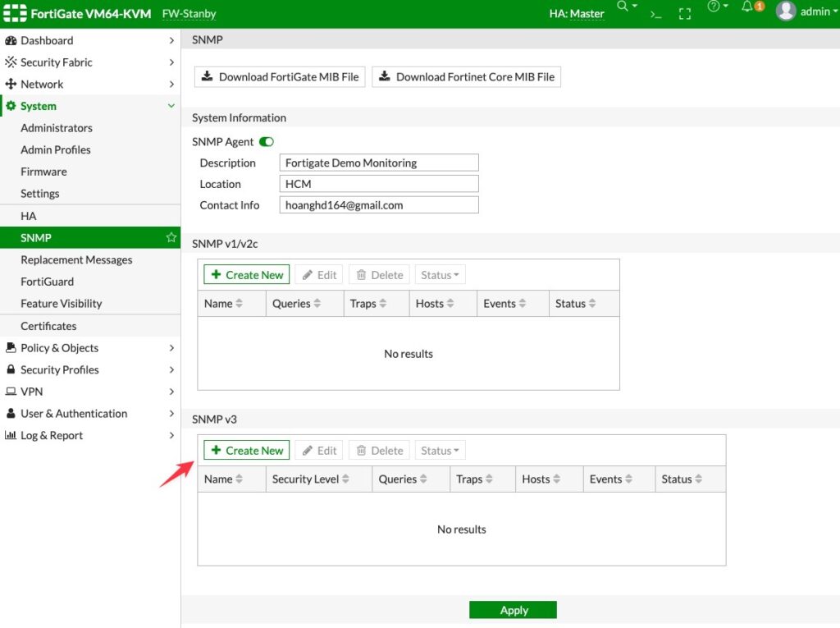Open SNMP v3 Status dropdown
The image size is (840, 628).
click(x=440, y=451)
